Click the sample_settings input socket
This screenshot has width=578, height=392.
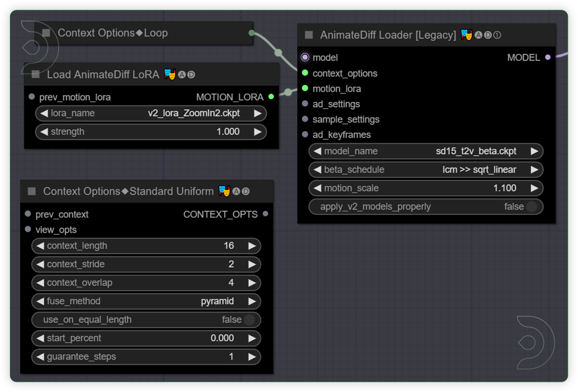coord(305,119)
